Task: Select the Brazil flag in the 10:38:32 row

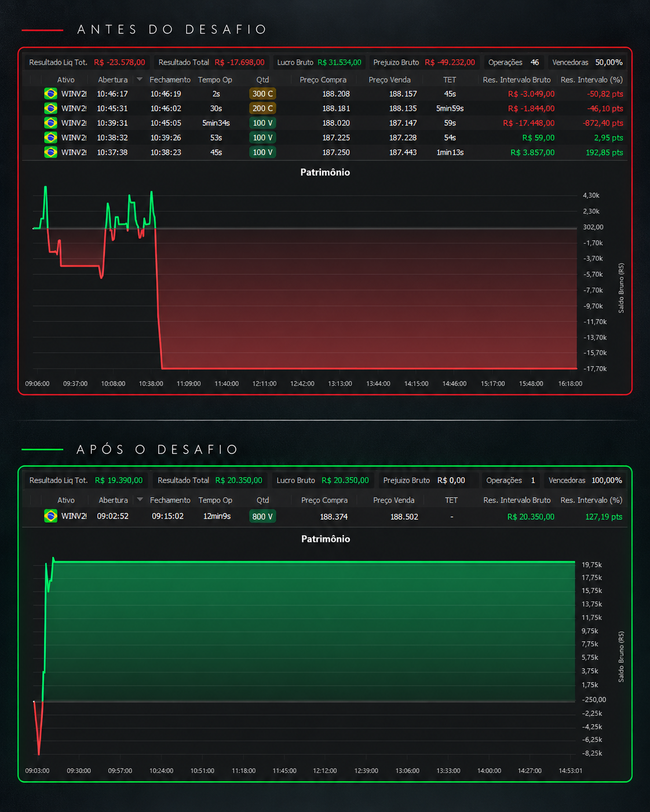Action: 51,138
